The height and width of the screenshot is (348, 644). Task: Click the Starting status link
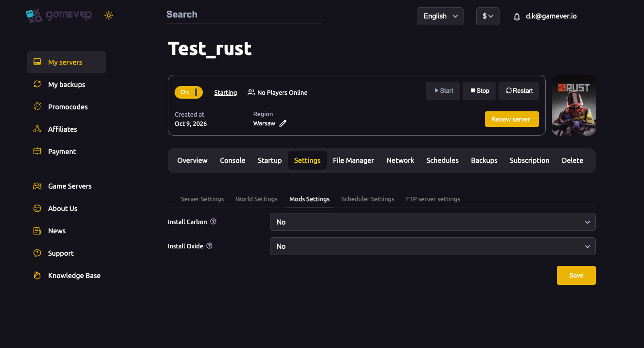click(226, 92)
